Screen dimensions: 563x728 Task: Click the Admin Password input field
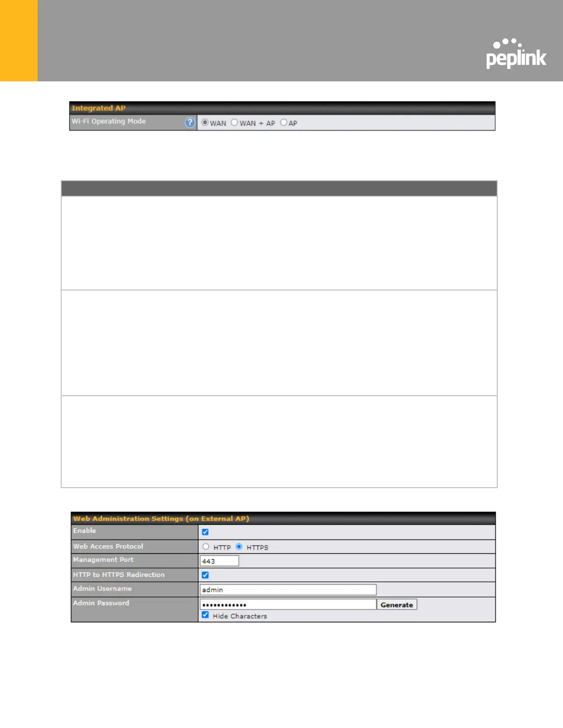click(x=288, y=604)
